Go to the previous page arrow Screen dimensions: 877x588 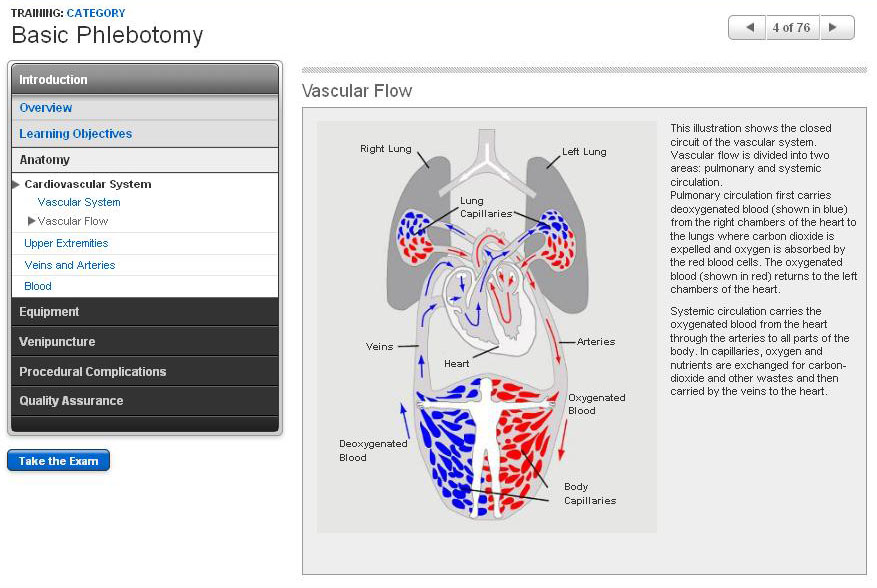click(746, 28)
